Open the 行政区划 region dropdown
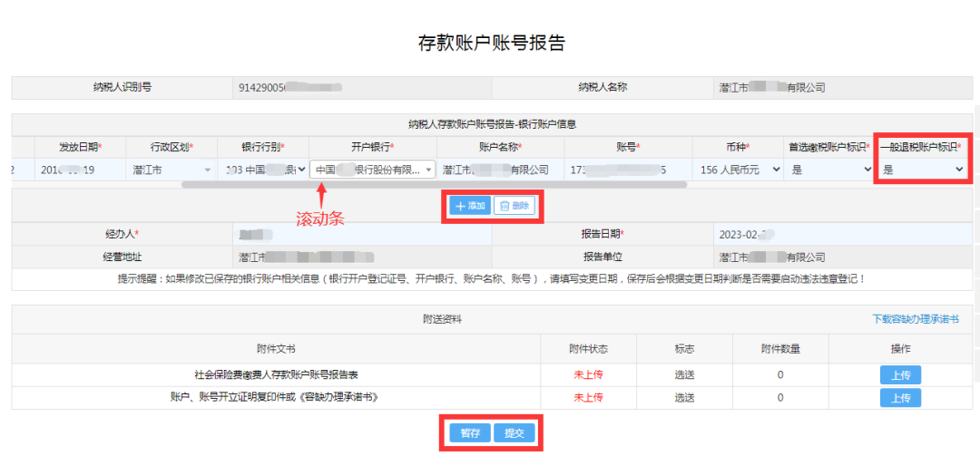980x456 pixels. click(x=171, y=170)
